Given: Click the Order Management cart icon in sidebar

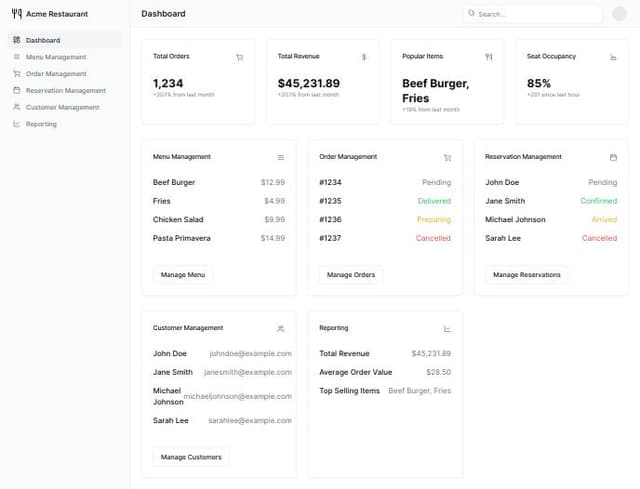Looking at the screenshot, I should (x=17, y=73).
